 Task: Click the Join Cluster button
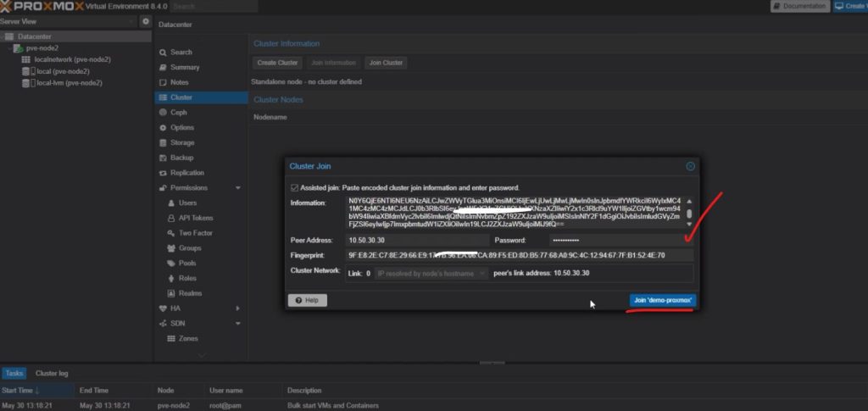[x=386, y=63]
